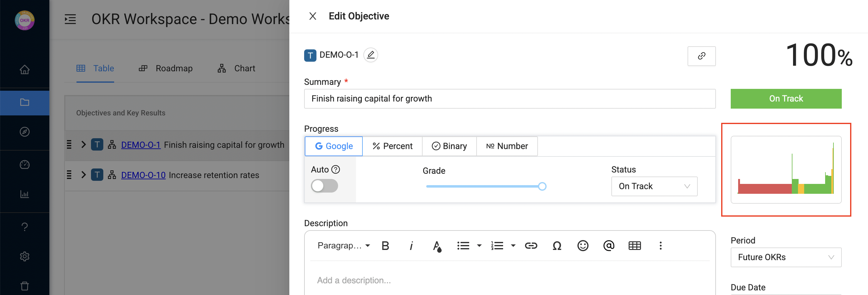The width and height of the screenshot is (868, 295).
Task: Click the Summary input field
Action: click(x=509, y=98)
